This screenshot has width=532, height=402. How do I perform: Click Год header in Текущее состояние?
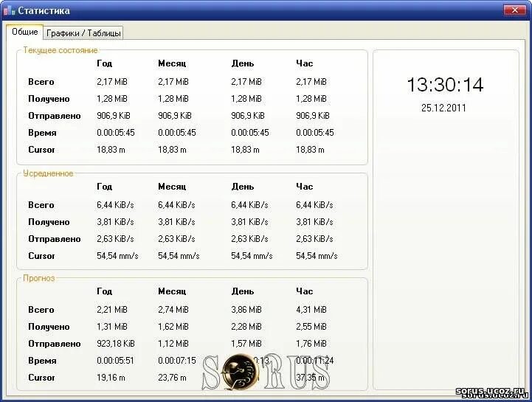tap(105, 63)
